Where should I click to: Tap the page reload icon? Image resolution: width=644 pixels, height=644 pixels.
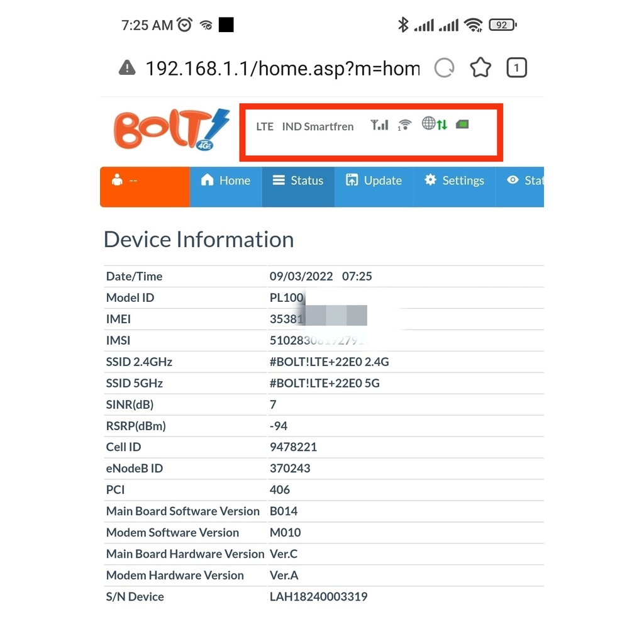(444, 68)
